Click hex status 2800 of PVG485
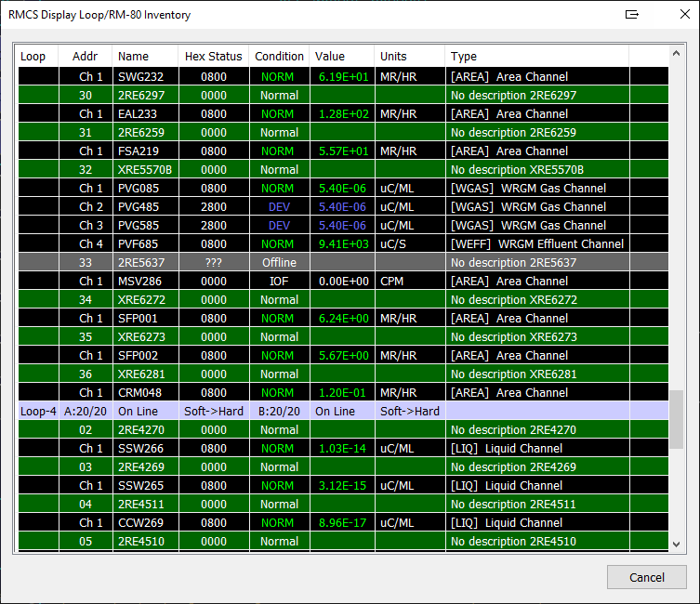Viewport: 700px width, 604px height. (214, 207)
